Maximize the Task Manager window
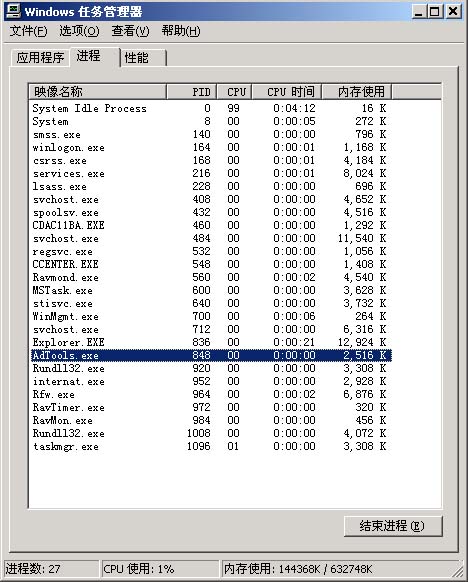This screenshot has width=468, height=582. (435, 12)
